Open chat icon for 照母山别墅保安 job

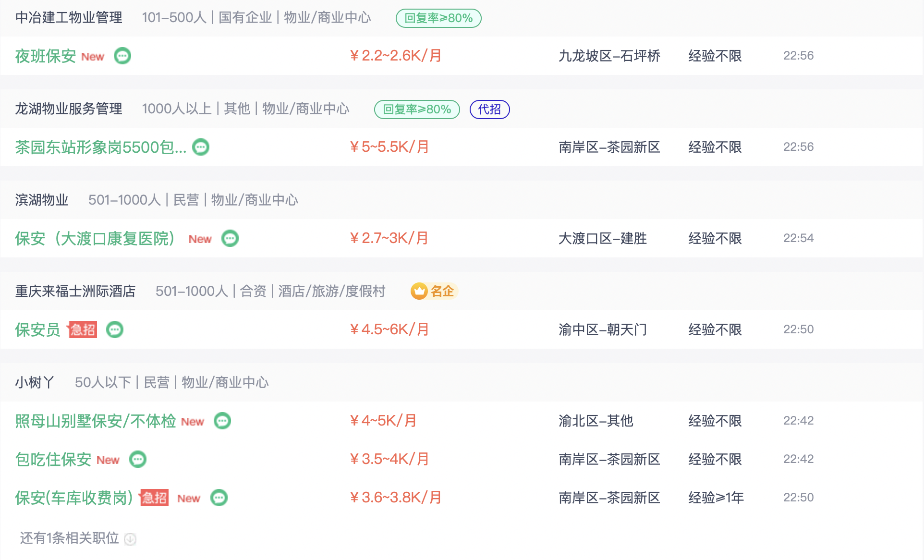tap(222, 421)
